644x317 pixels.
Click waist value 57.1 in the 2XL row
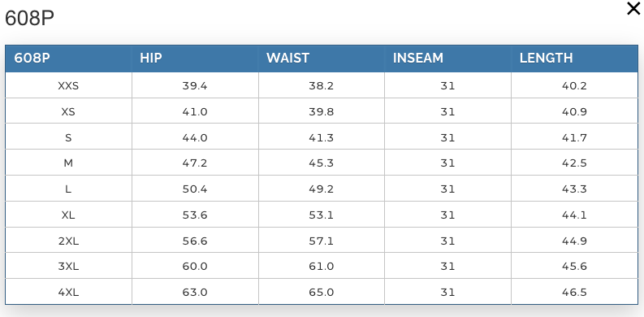(321, 241)
